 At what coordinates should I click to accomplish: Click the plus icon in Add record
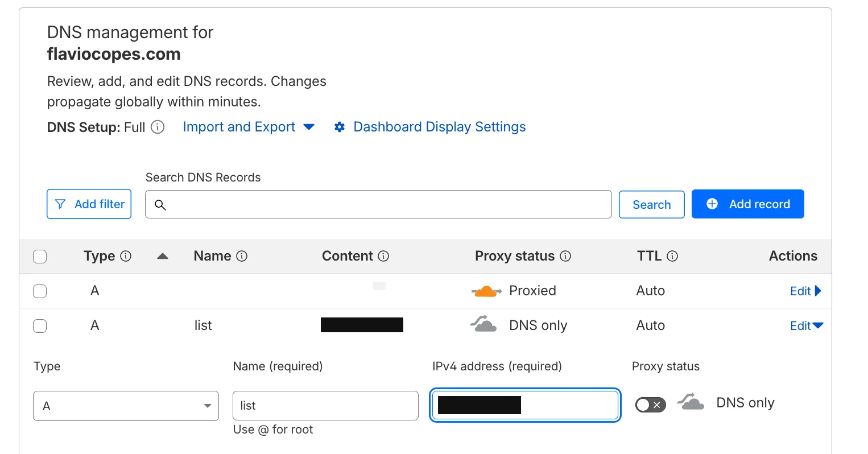pyautogui.click(x=712, y=204)
